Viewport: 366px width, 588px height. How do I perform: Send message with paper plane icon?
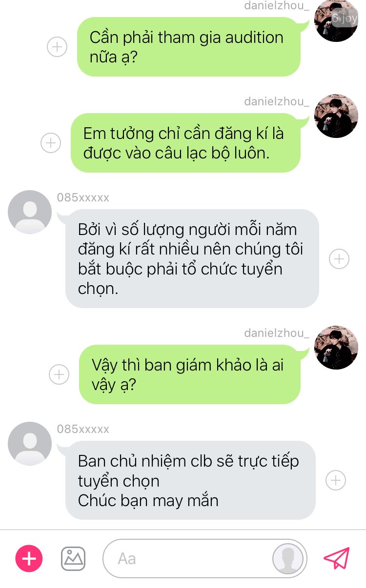tap(337, 558)
